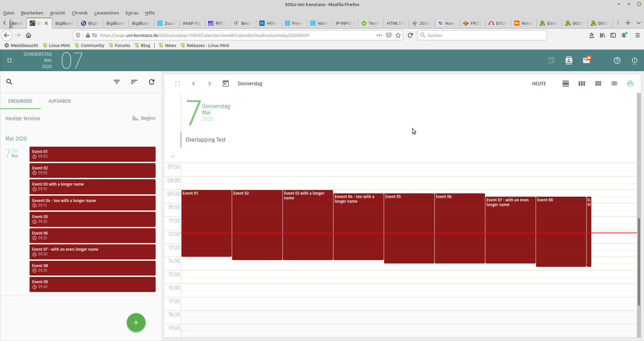Toggle the sidebar collapse icon
This screenshot has height=341, width=644.
coord(9,60)
